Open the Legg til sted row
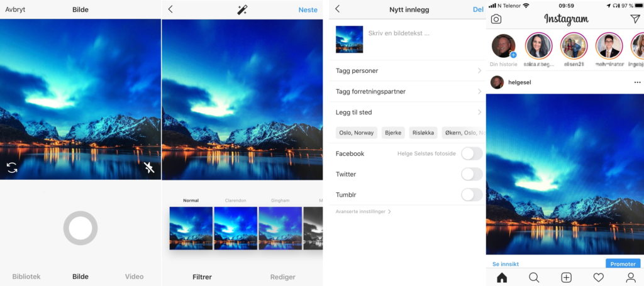 pos(408,113)
